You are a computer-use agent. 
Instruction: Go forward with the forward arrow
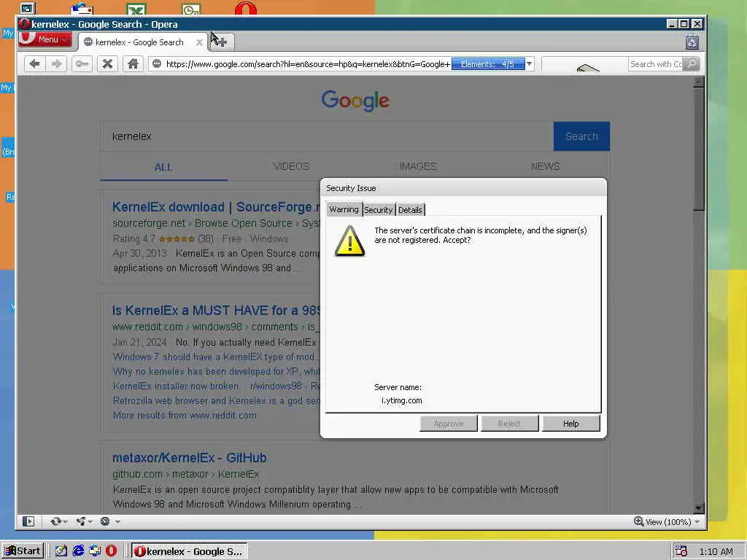point(56,64)
